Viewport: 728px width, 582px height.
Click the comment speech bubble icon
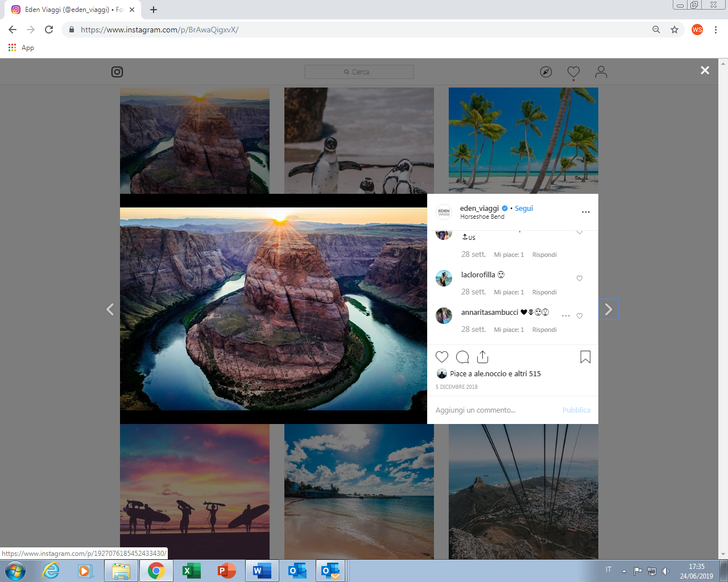click(x=462, y=357)
